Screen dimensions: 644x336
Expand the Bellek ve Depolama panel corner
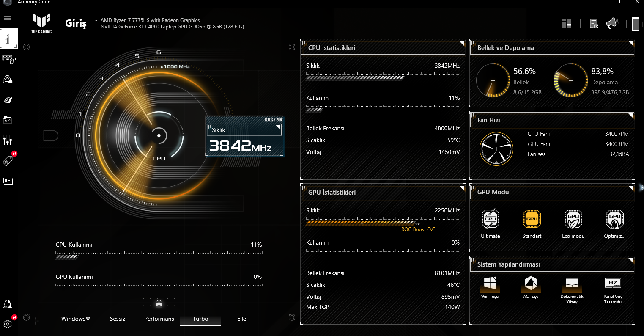click(x=630, y=43)
